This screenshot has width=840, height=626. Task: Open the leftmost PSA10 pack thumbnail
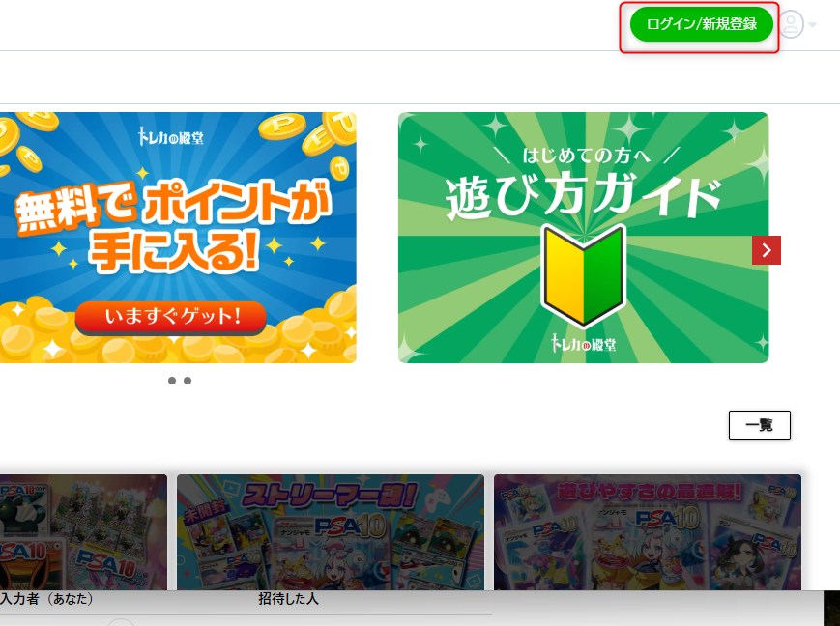(x=83, y=532)
